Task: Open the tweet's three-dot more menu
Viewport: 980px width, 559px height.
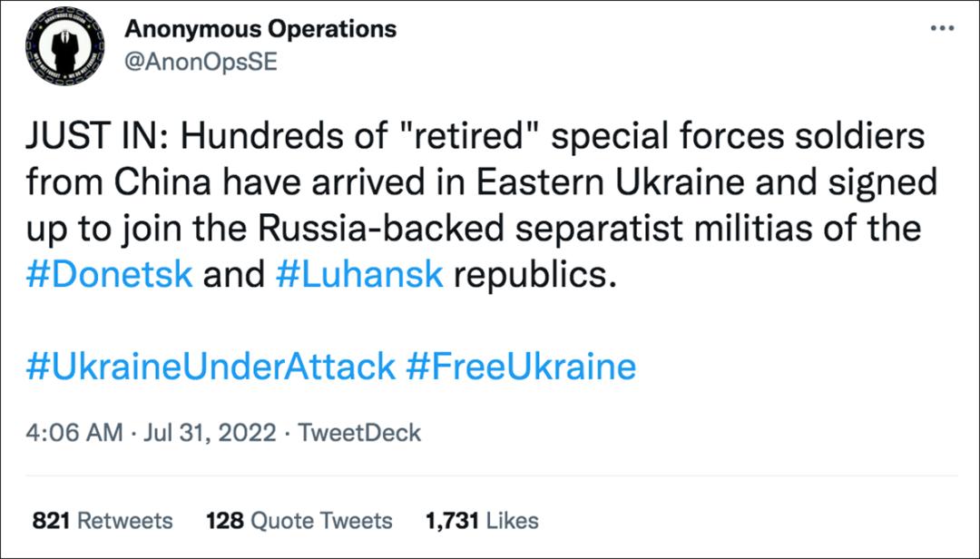Action: [x=943, y=29]
